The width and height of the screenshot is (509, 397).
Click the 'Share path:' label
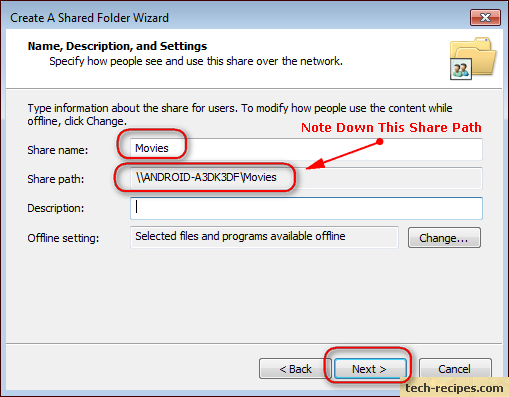pos(56,179)
